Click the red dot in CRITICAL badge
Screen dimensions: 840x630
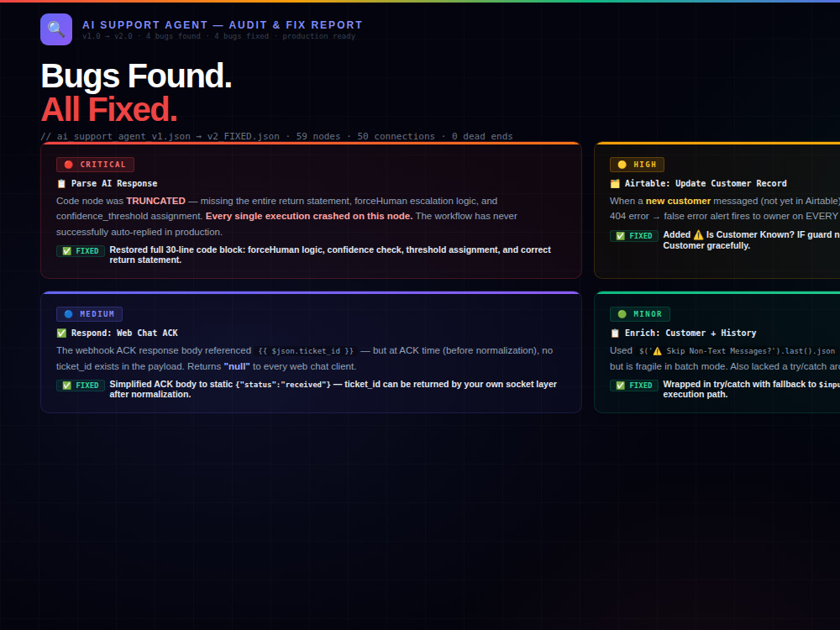[x=69, y=165]
